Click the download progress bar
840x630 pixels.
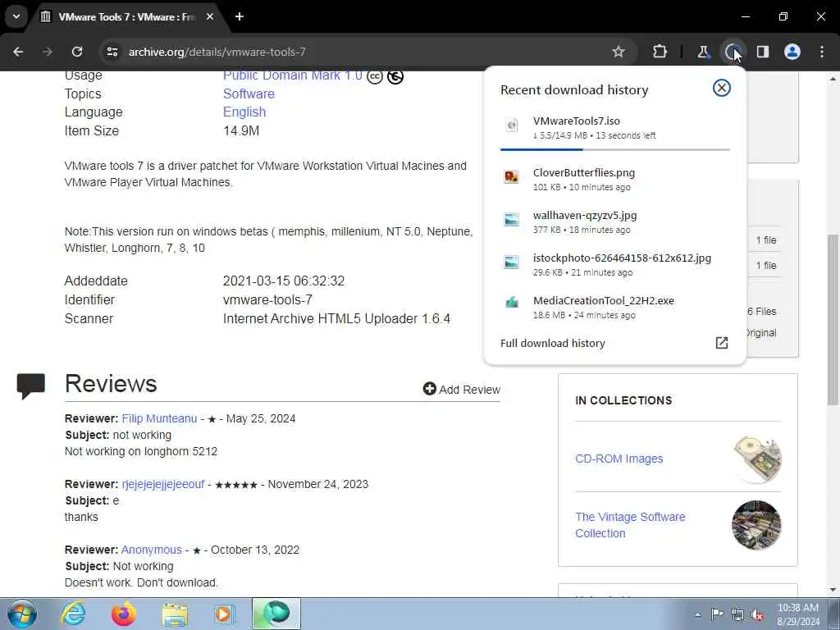(x=615, y=149)
